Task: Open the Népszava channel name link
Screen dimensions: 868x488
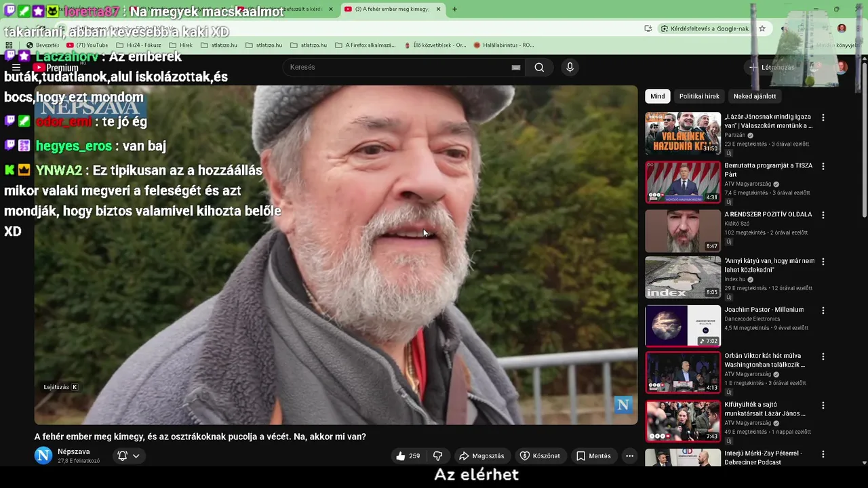Action: point(74,451)
